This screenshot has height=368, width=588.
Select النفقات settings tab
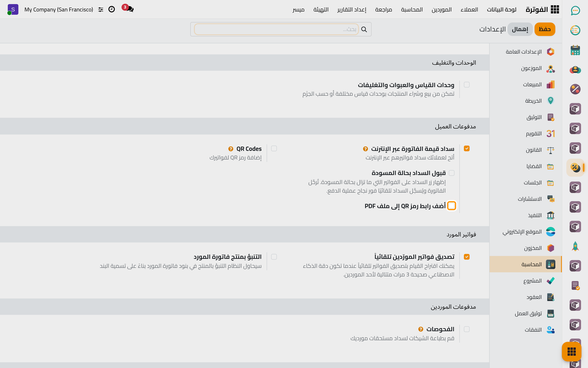tap(526, 330)
